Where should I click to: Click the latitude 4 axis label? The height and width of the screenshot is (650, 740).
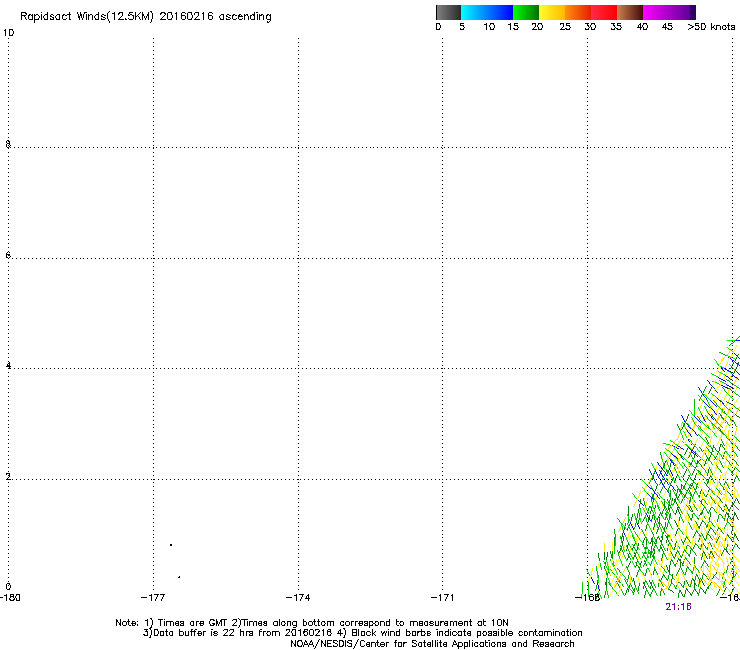(x=8, y=366)
